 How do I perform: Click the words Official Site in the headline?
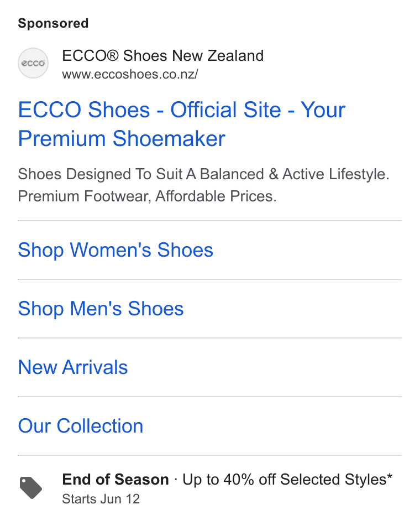click(225, 110)
